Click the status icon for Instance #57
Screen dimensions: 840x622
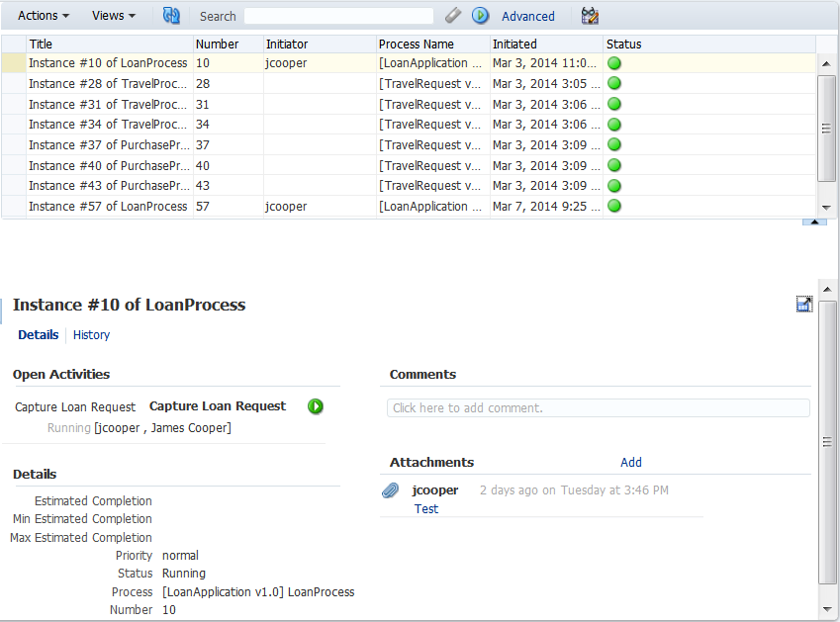tap(614, 207)
